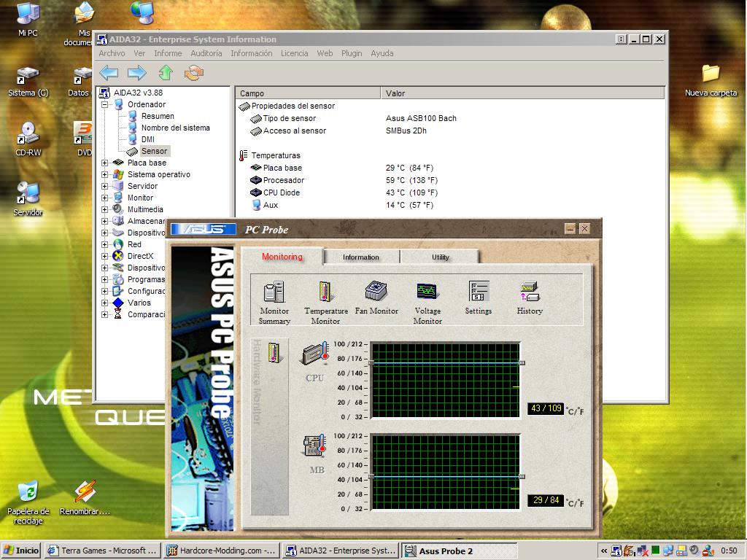This screenshot has width=747, height=560.
Task: Select Papelera de reciclaje icon
Action: (28, 503)
